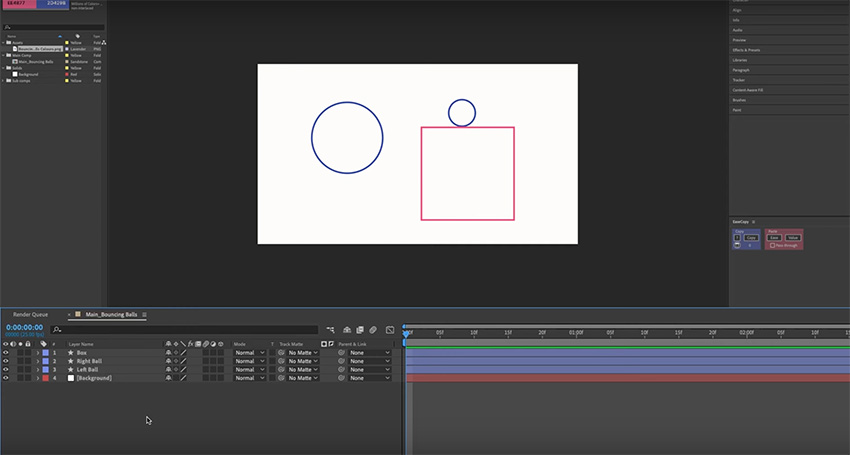Click the project flowchart view icon
The image size is (850, 455).
104,42
